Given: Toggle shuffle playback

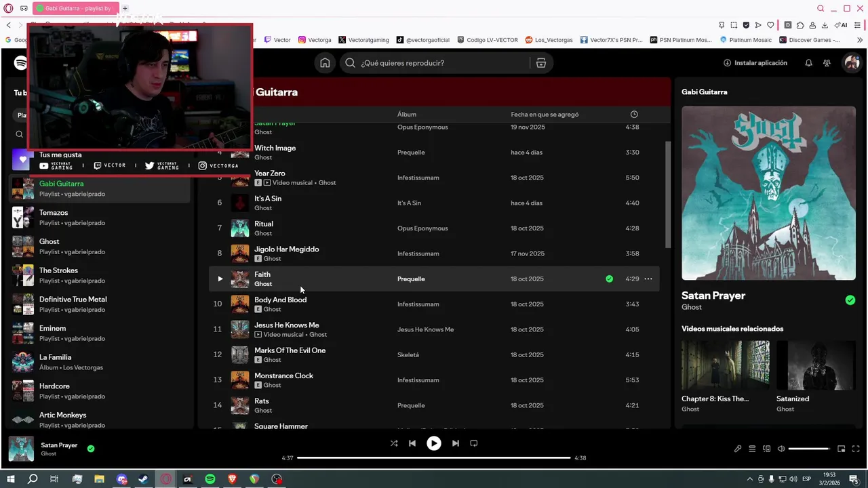Looking at the screenshot, I should tap(394, 443).
